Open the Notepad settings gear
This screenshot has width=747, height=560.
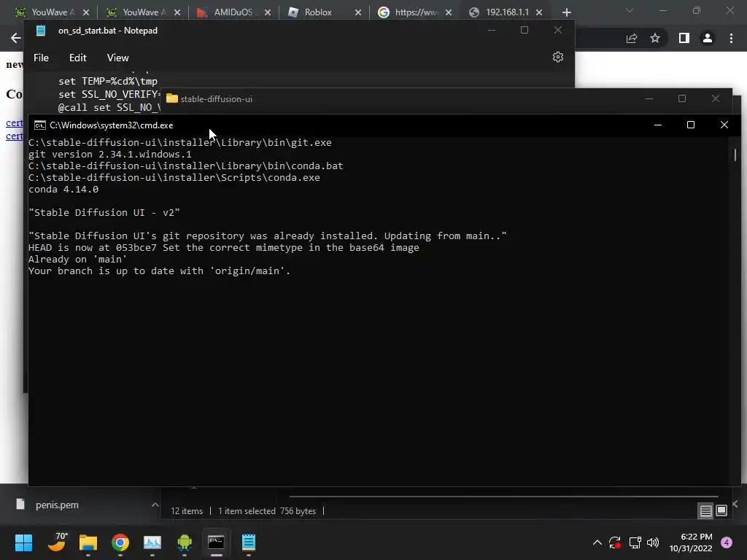(558, 57)
